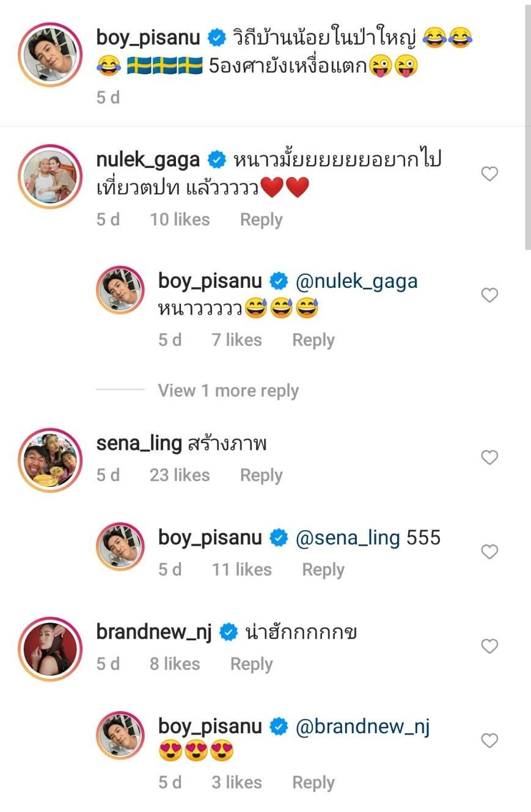Open the @nulek_gaga mention link
Viewport: 531px width, 812px height.
[x=356, y=281]
